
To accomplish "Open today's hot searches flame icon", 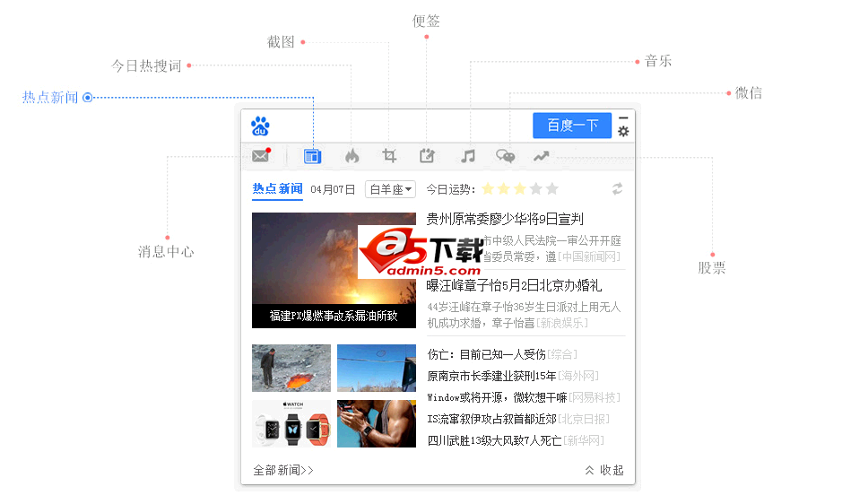I will click(x=352, y=156).
